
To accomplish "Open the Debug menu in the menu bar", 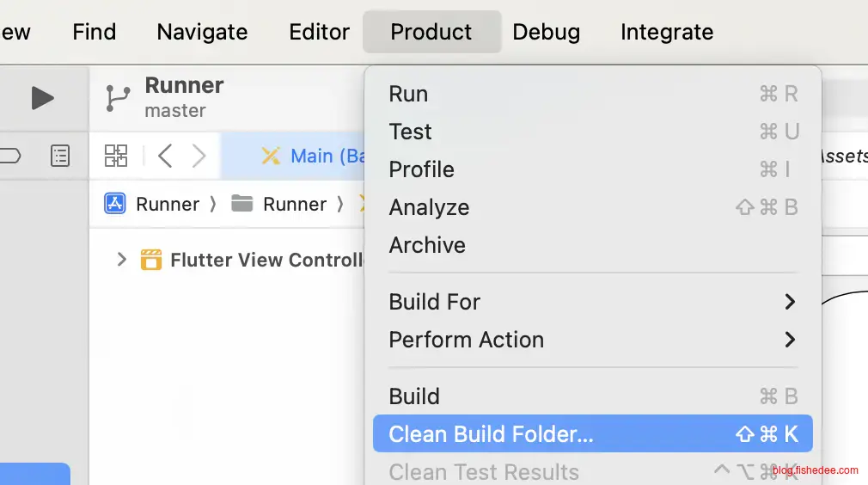I will [x=546, y=32].
